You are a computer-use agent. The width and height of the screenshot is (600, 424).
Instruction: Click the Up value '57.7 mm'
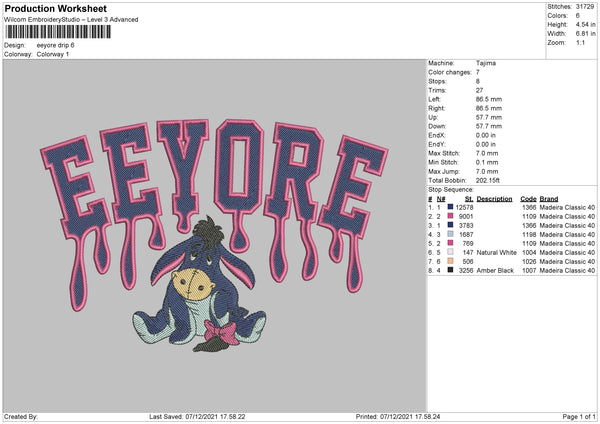click(x=489, y=117)
